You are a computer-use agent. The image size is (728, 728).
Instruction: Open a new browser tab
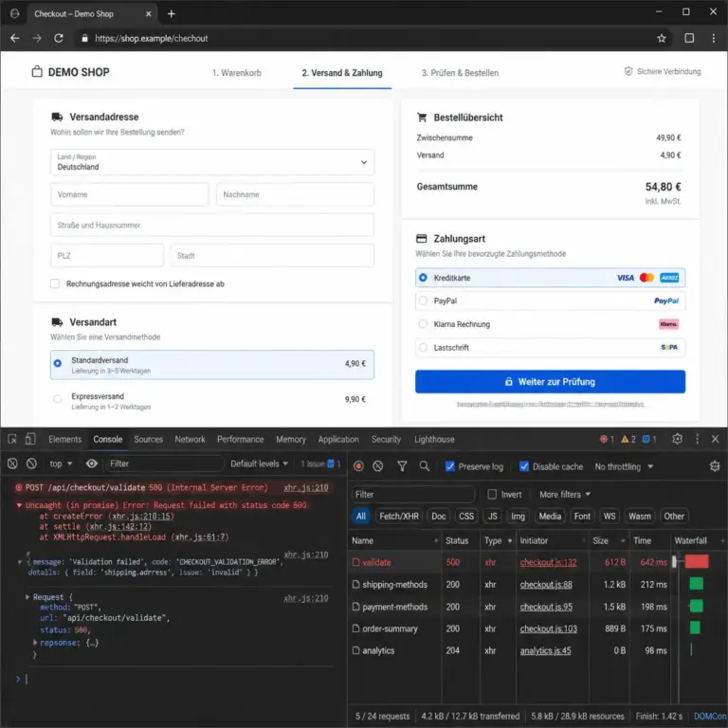(172, 14)
